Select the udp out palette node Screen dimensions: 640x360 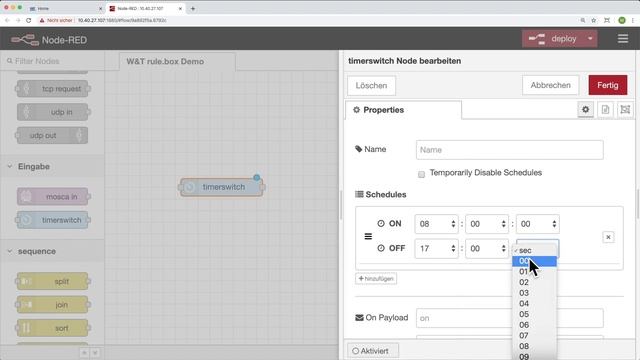pos(53,136)
